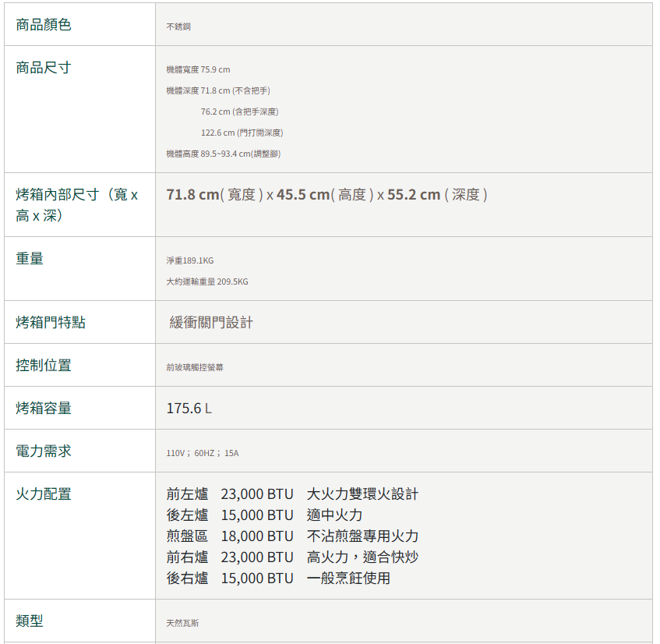The image size is (660, 644).
Task: Click the 商品顏色 row label
Action: point(44,25)
